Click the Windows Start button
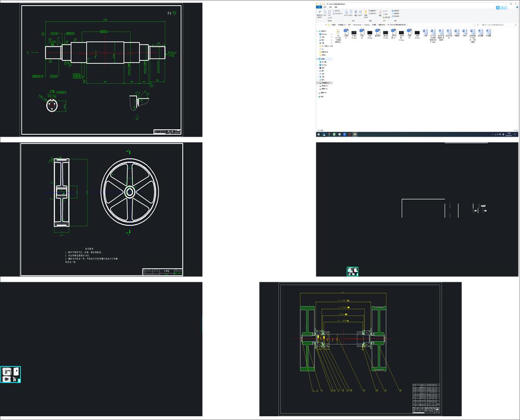The height and width of the screenshot is (420, 520). pyautogui.click(x=319, y=134)
